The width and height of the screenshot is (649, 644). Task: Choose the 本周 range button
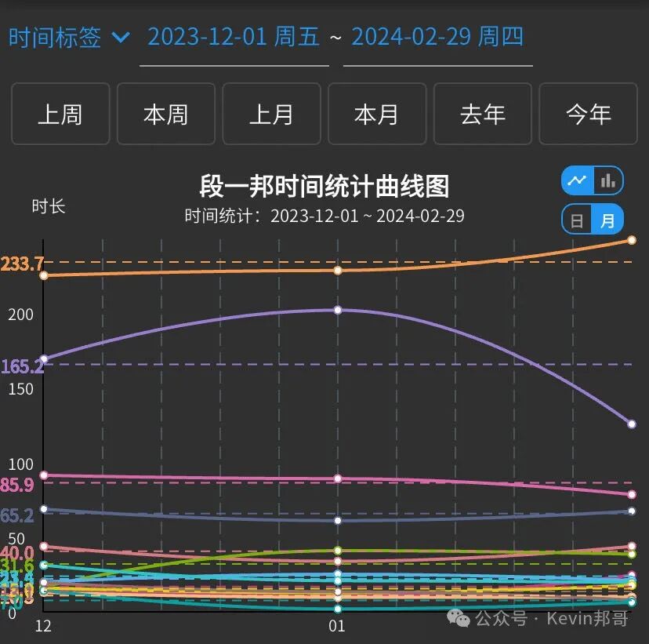point(166,114)
